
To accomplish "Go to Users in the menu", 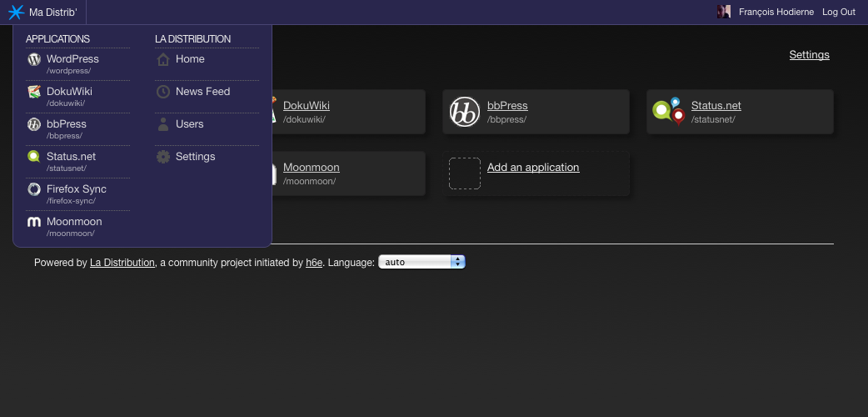I will pos(189,124).
